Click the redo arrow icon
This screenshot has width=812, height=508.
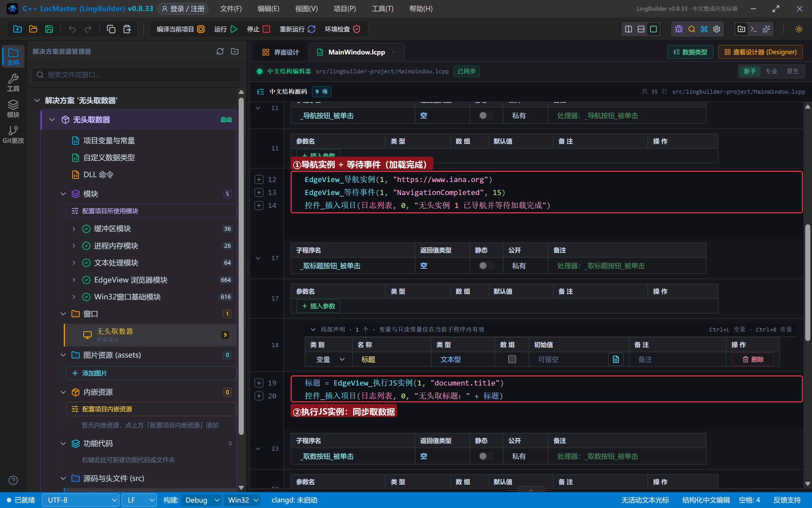(x=88, y=29)
